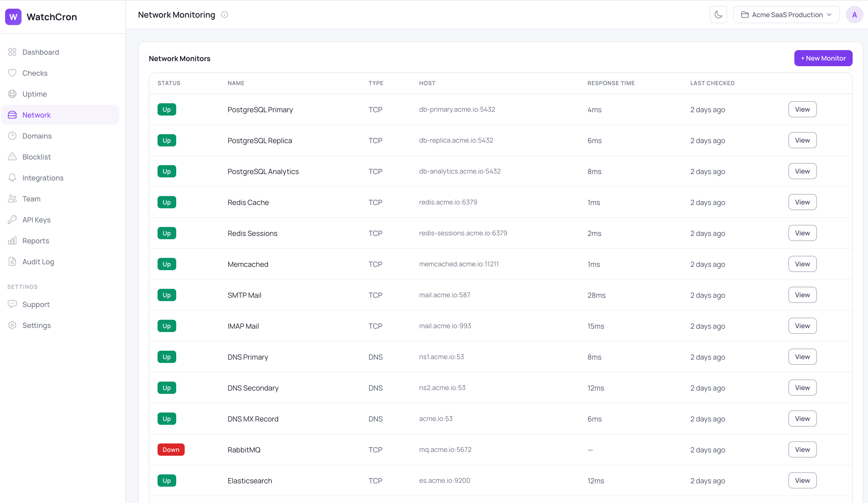Click host redis-sessions.acme.io:6379
868x503 pixels.
(x=463, y=233)
